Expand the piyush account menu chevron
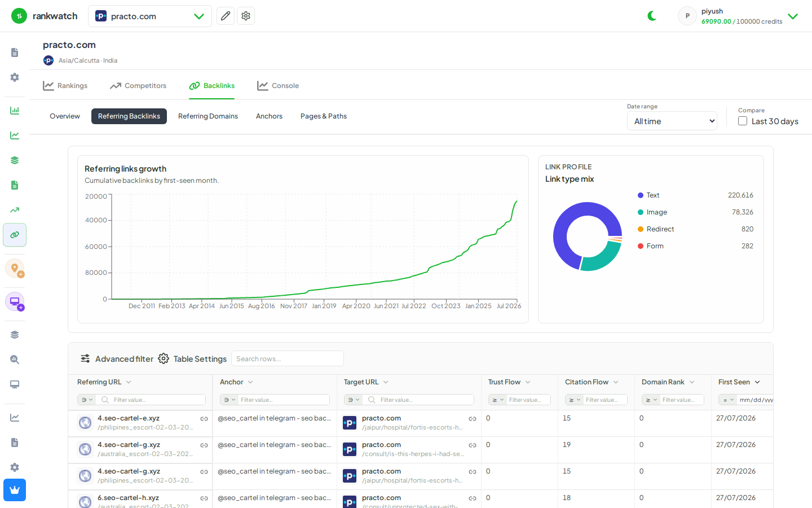The width and height of the screenshot is (812, 508). [x=793, y=16]
